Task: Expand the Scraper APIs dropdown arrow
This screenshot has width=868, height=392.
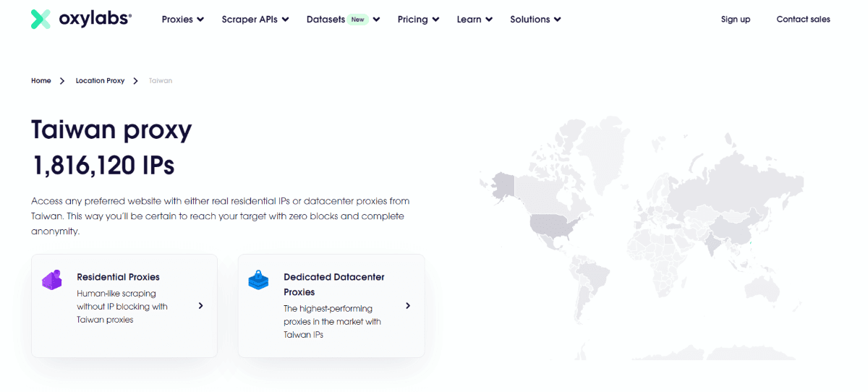Action: (x=285, y=20)
